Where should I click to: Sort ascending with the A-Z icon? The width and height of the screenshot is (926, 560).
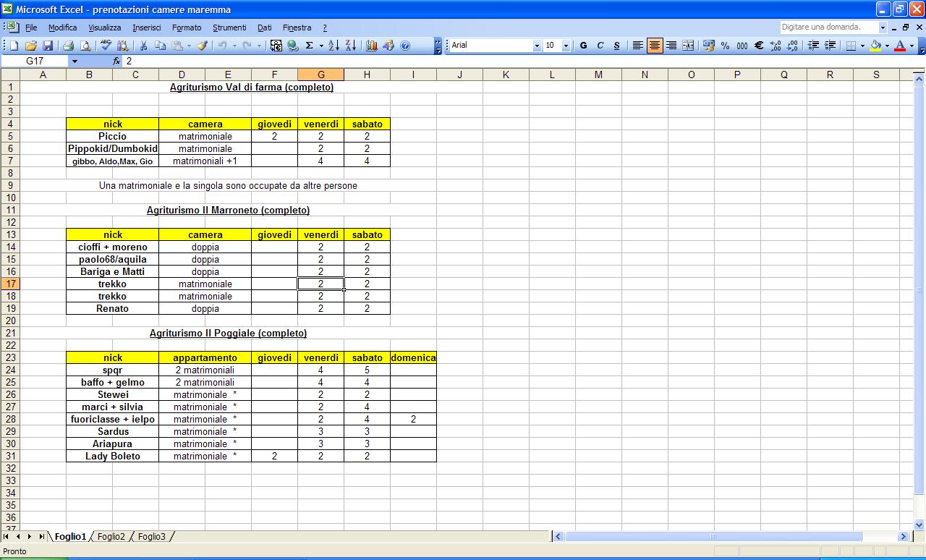tap(334, 46)
